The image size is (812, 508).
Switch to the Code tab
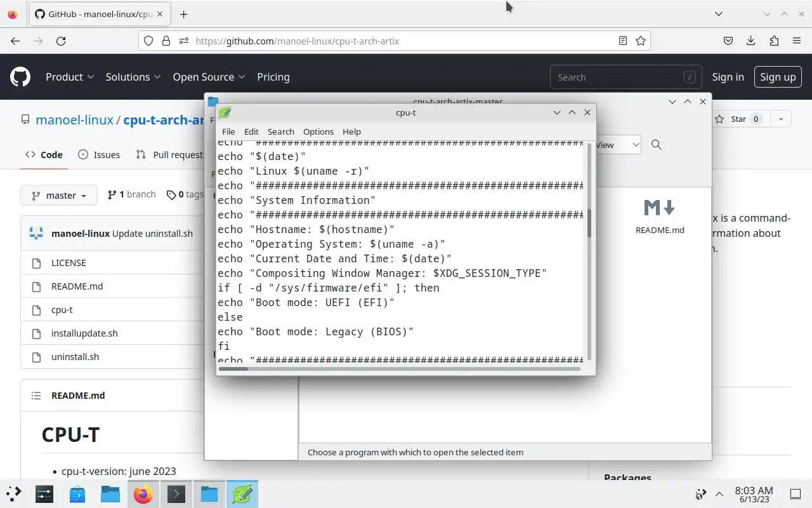coord(44,154)
